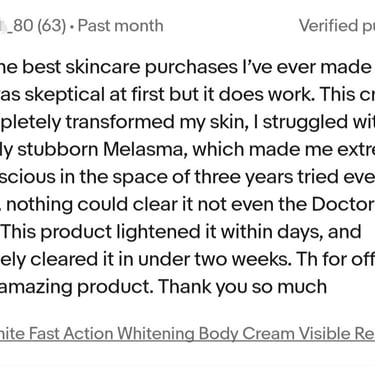This screenshot has width=375, height=366.
Task: Click the word stubborn in the review
Action: (58, 149)
